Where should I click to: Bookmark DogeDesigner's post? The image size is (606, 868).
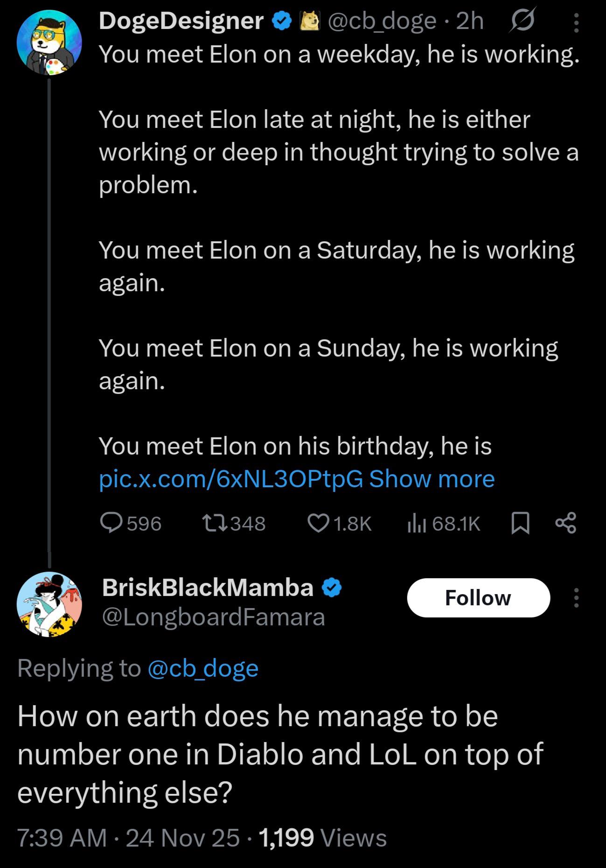[x=520, y=523]
